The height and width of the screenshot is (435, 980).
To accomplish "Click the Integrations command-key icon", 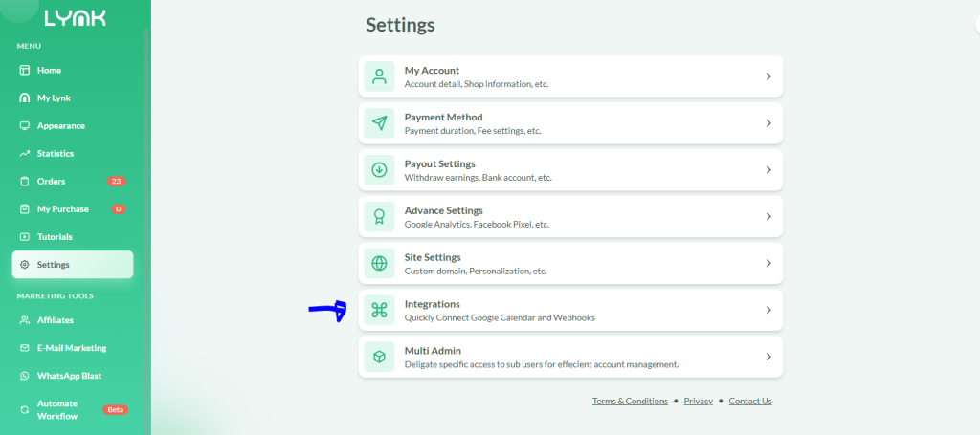I will coord(380,310).
